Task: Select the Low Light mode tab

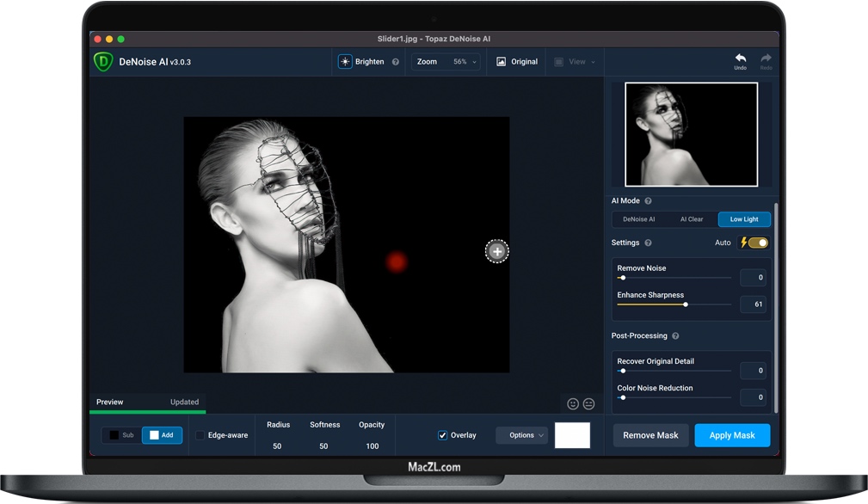Action: tap(744, 219)
